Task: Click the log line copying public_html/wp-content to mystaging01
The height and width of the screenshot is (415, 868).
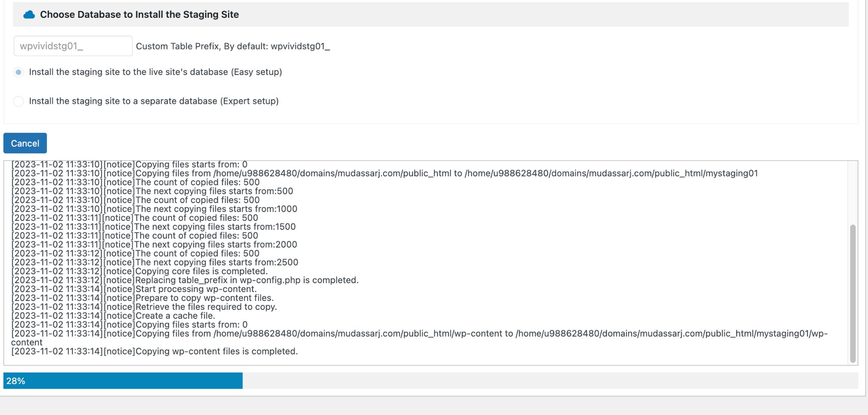Action: (x=420, y=338)
